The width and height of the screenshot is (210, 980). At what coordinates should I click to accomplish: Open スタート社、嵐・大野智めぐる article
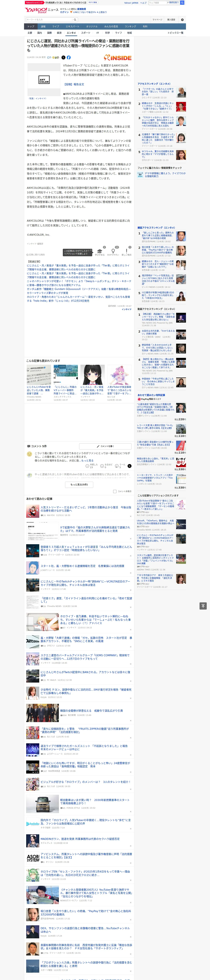[x=82, y=566]
